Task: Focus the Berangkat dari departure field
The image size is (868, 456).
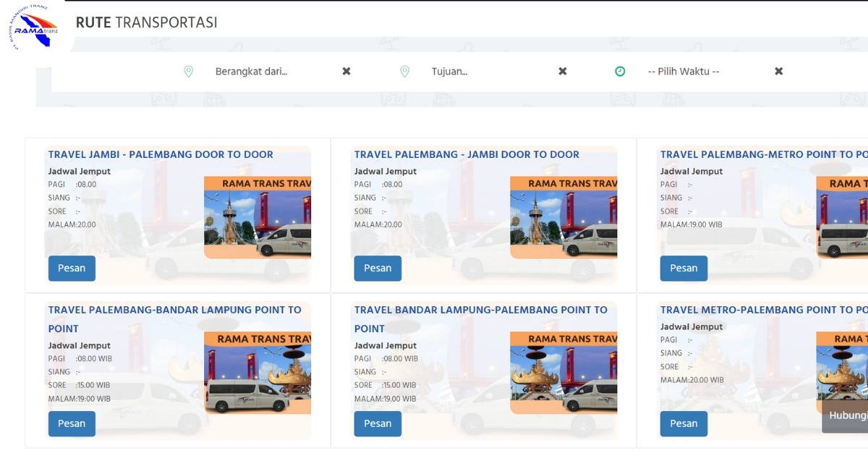Action: click(273, 72)
